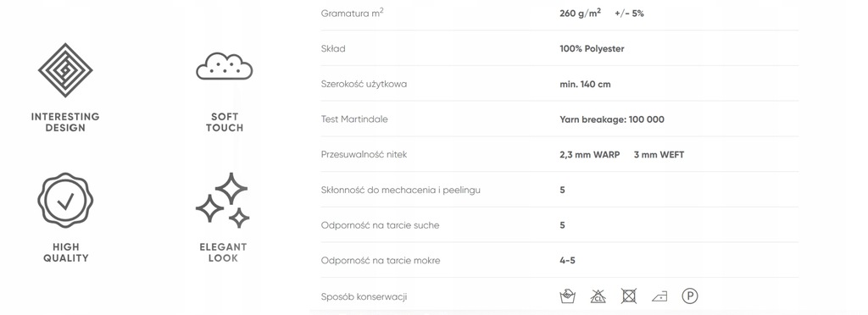Click the 100% Polyester value

point(592,48)
